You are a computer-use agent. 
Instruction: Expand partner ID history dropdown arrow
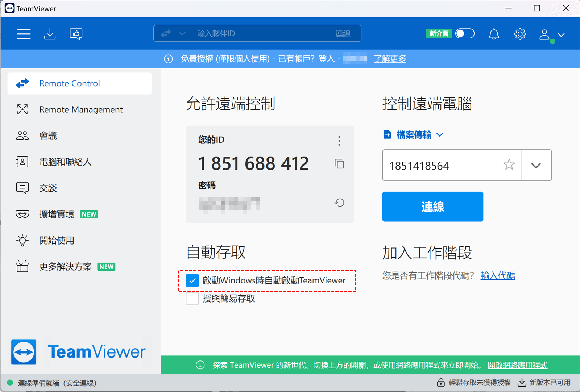pyautogui.click(x=536, y=166)
